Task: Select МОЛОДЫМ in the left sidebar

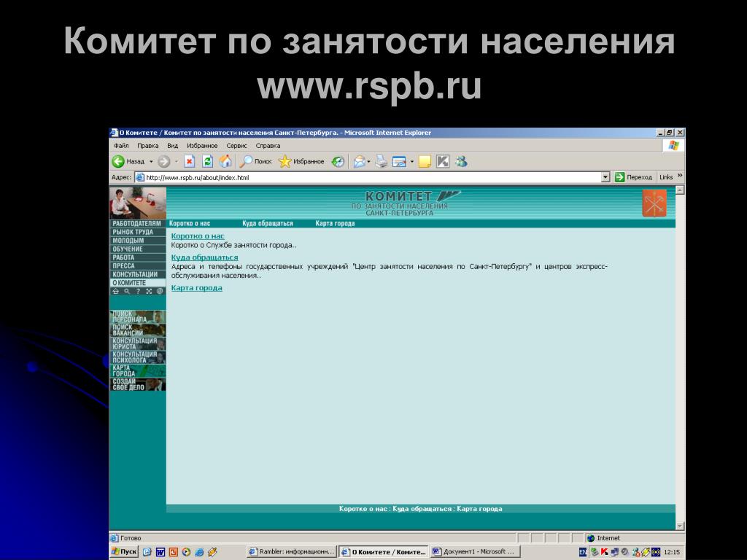Action: (x=137, y=241)
